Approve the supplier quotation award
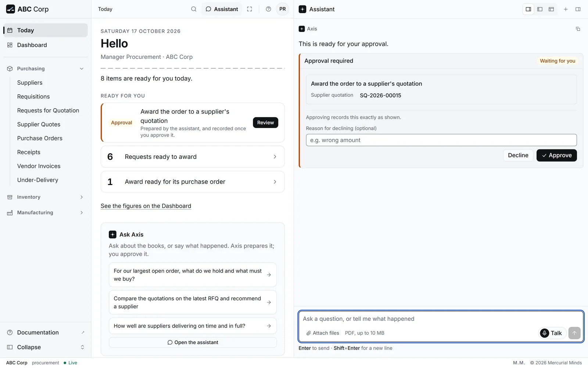The image size is (588, 368). point(556,155)
